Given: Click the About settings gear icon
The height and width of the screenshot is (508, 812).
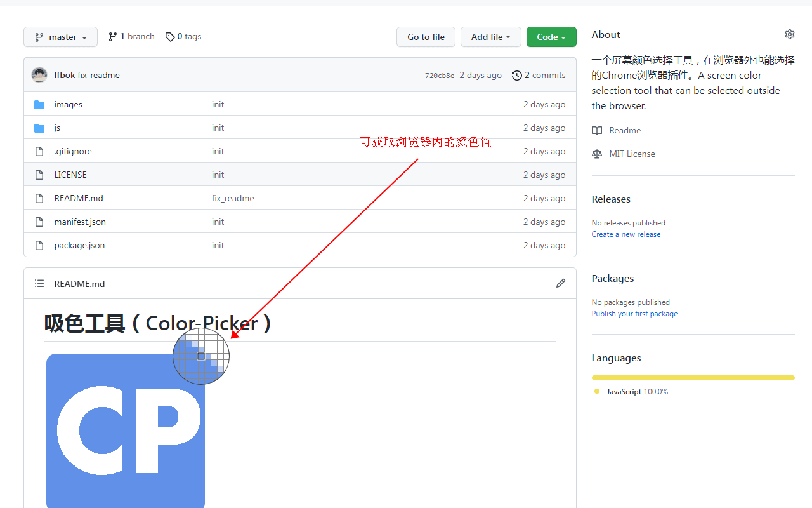Looking at the screenshot, I should (x=790, y=34).
